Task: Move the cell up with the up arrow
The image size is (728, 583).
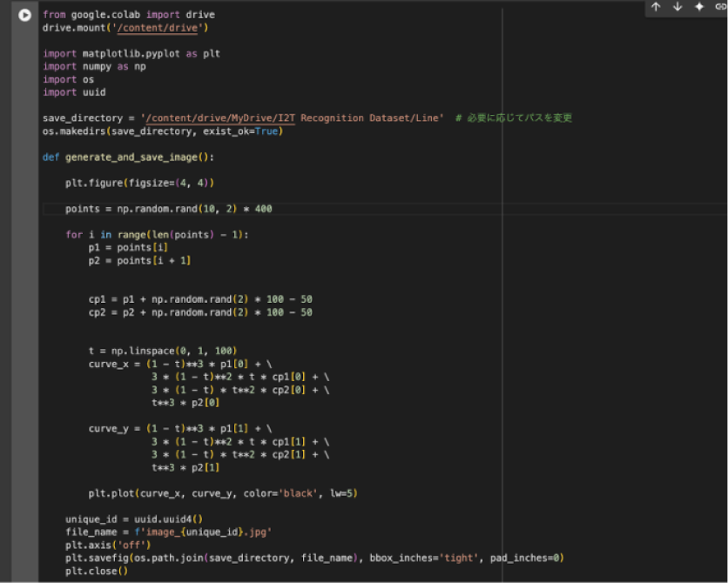Action: [656, 6]
